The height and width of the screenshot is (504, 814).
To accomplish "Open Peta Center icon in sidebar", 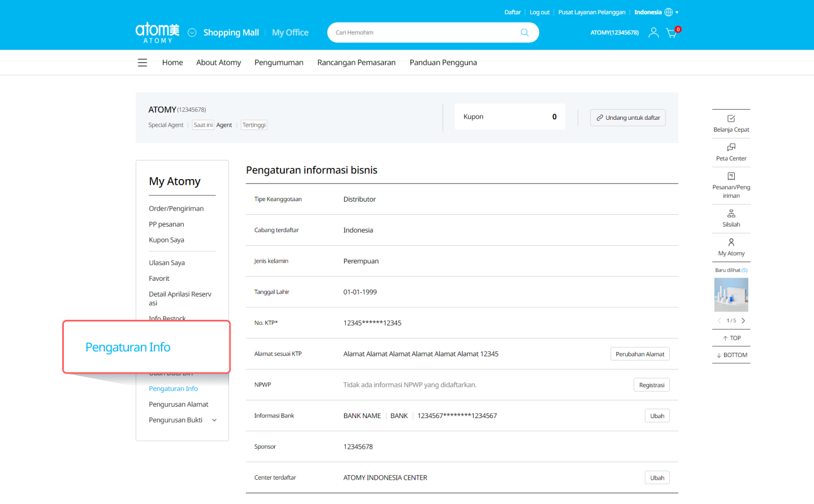I will (x=731, y=147).
